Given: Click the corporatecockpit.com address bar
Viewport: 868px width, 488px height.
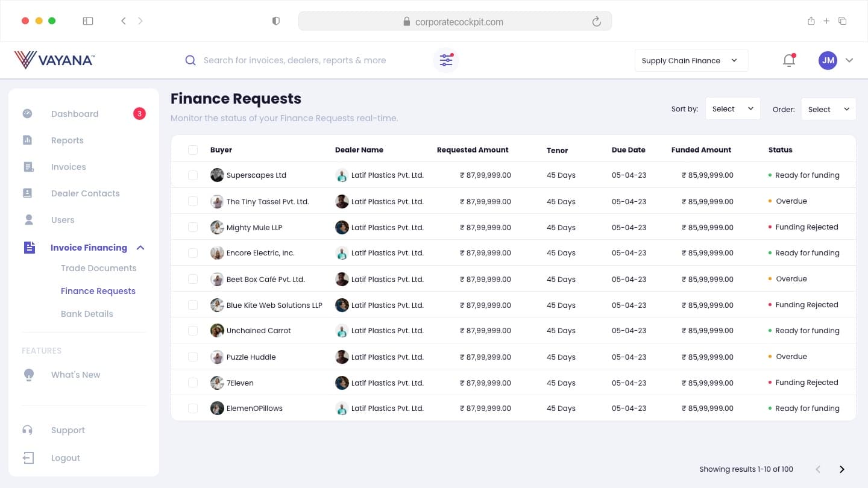Looking at the screenshot, I should pyautogui.click(x=455, y=22).
